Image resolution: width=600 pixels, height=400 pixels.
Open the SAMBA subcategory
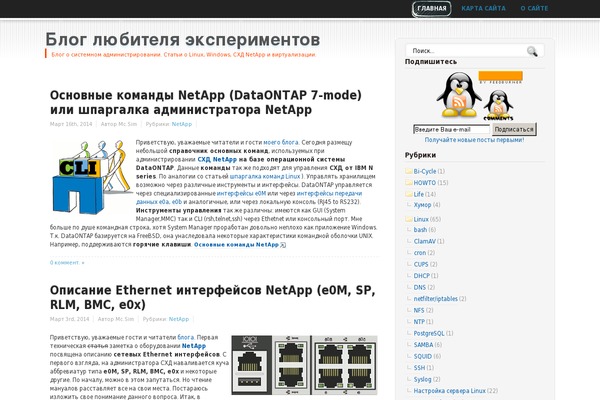tap(423, 344)
